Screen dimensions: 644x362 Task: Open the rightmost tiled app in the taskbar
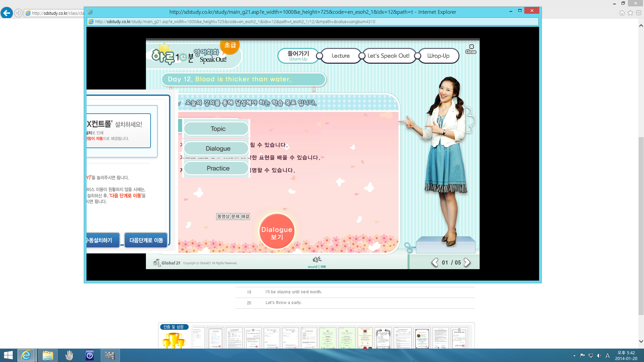point(110,355)
